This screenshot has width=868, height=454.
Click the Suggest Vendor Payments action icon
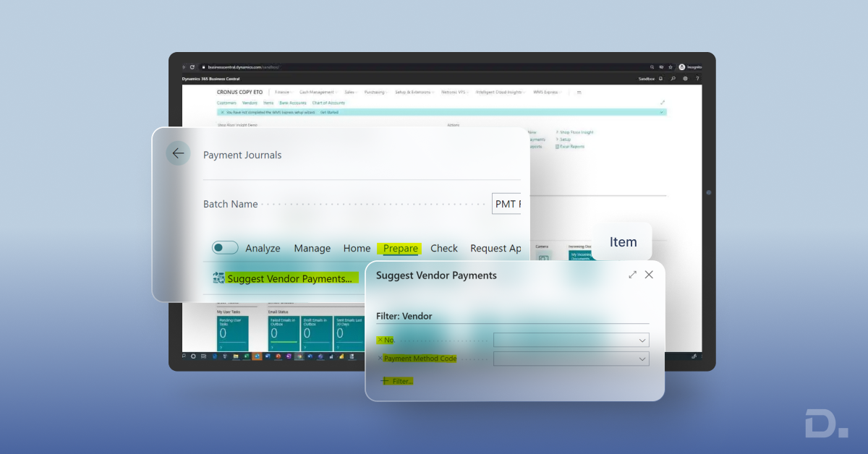tap(217, 278)
